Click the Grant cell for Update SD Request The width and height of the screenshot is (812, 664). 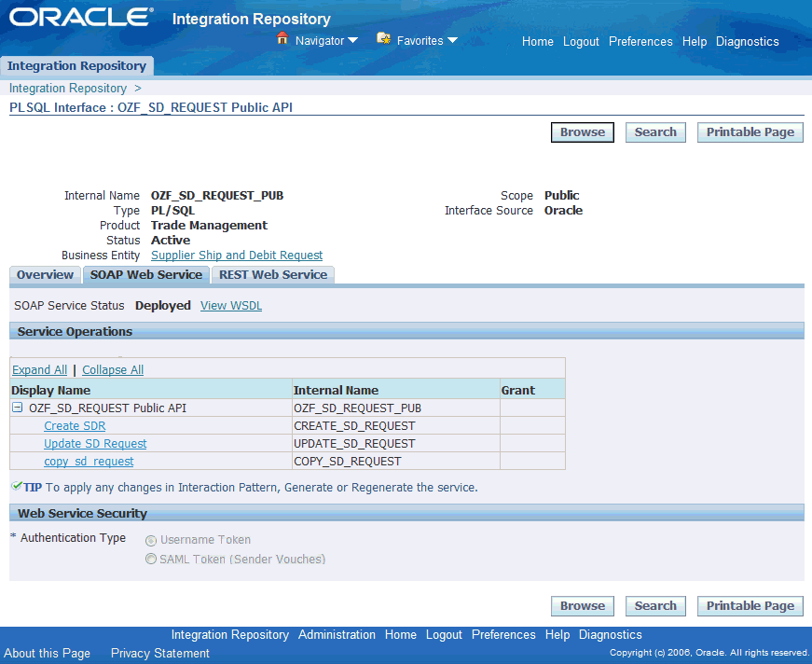click(x=532, y=443)
